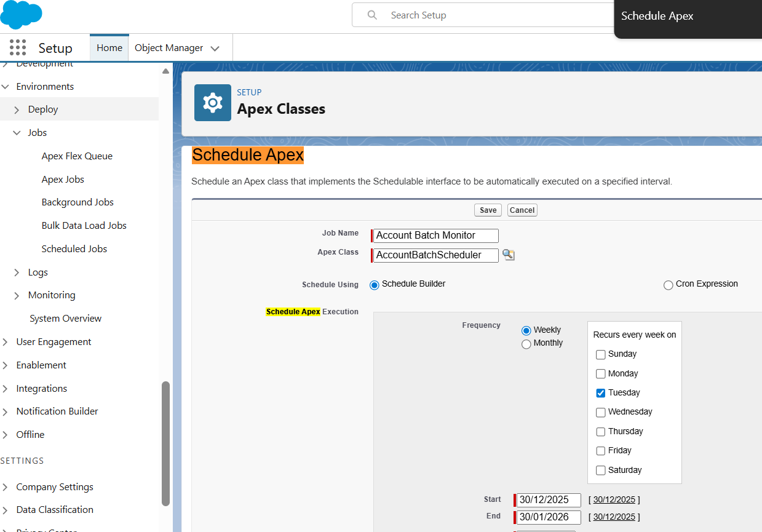Click the search magnifier icon in Search Setup
The height and width of the screenshot is (532, 762).
coord(372,15)
